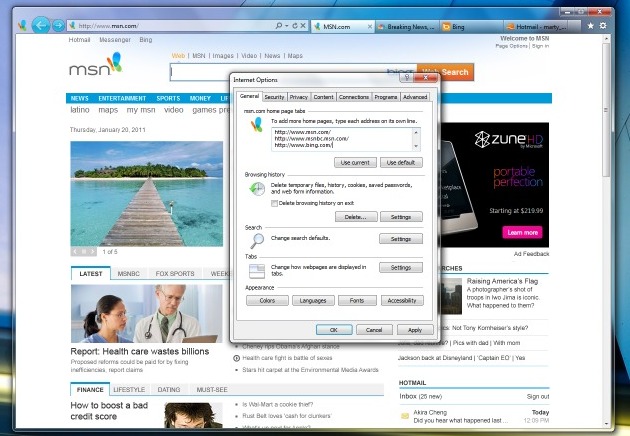The image size is (630, 436).
Task: Click the Languages button
Action: click(313, 301)
